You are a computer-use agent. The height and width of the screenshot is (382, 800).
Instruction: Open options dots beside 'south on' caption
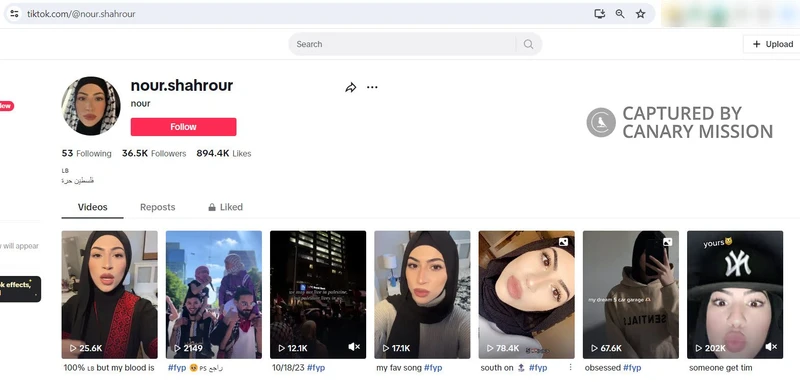[x=570, y=367]
